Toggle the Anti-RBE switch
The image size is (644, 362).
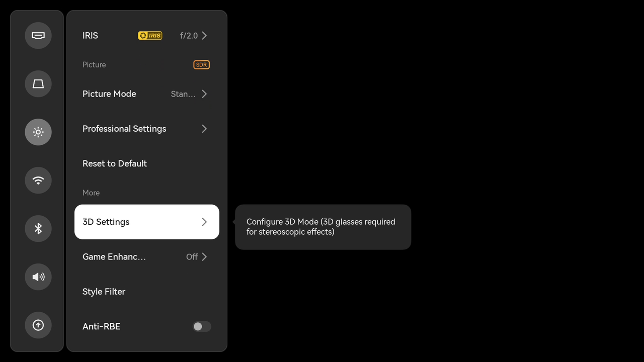pos(202,326)
